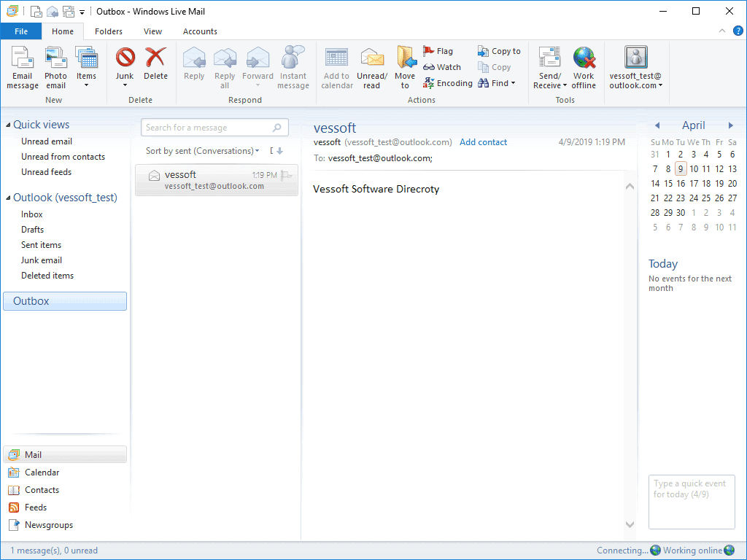Viewport: 747px width, 560px height.
Task: Open the File menu
Action: pos(21,31)
